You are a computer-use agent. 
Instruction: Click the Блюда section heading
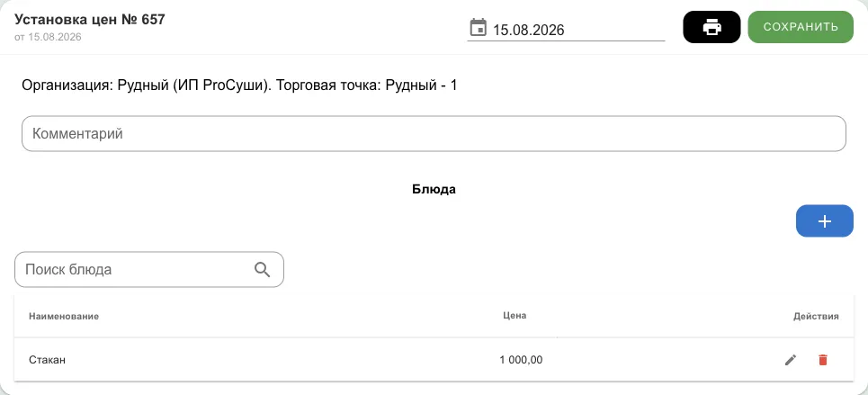(434, 189)
